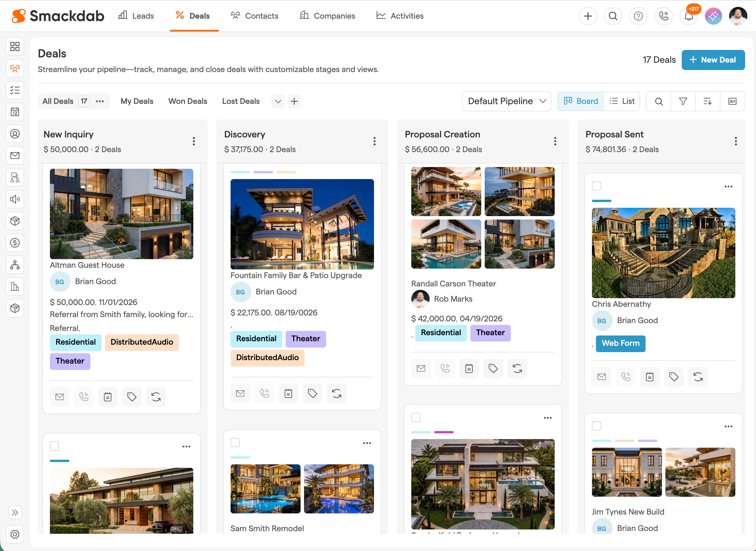Call from the Fountain Family Bar card
The width and height of the screenshot is (756, 551).
point(264,393)
